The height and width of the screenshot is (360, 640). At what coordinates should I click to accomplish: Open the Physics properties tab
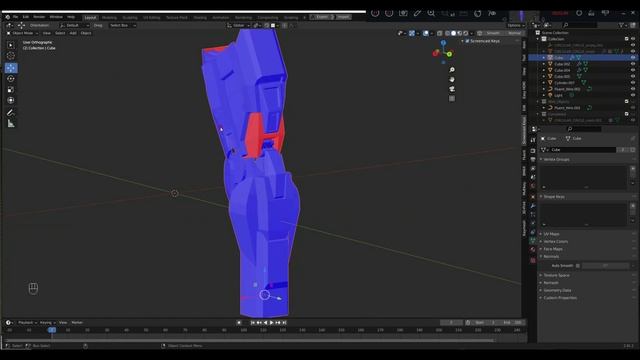[x=533, y=223]
